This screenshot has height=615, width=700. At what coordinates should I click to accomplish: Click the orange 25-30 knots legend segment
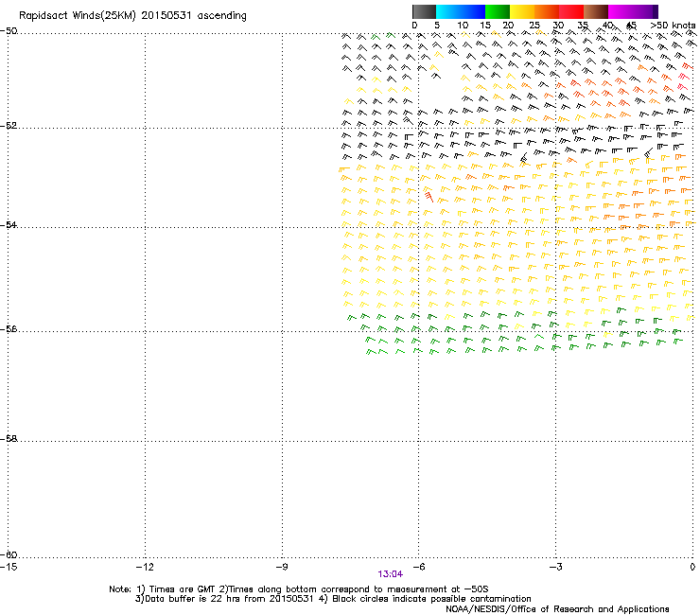pyautogui.click(x=547, y=11)
